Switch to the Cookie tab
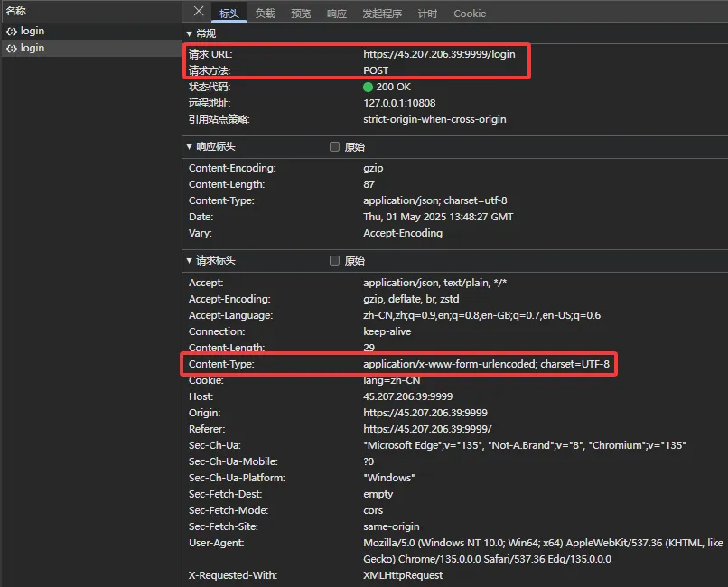 pyautogui.click(x=470, y=14)
